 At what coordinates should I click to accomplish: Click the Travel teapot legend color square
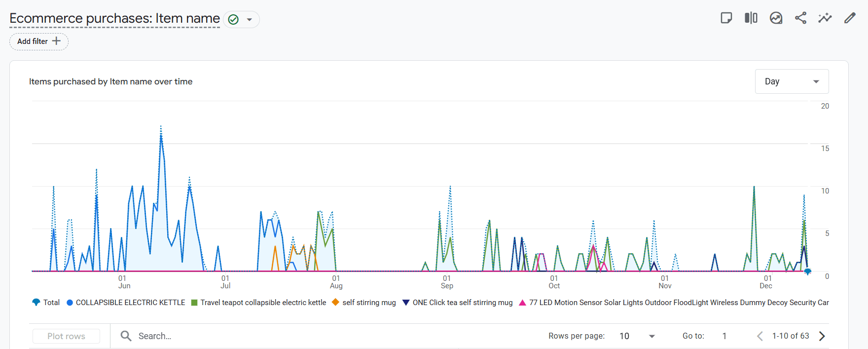[194, 303]
